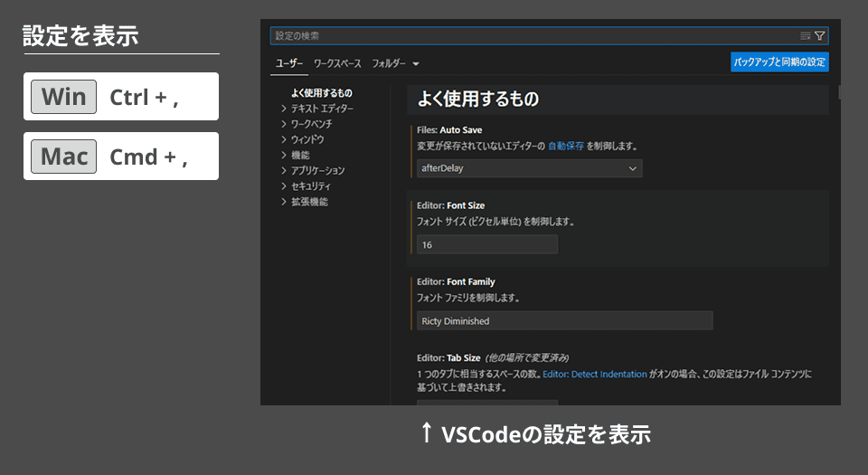
Task: Expand the テキスト エディター chevron
Action: click(283, 109)
